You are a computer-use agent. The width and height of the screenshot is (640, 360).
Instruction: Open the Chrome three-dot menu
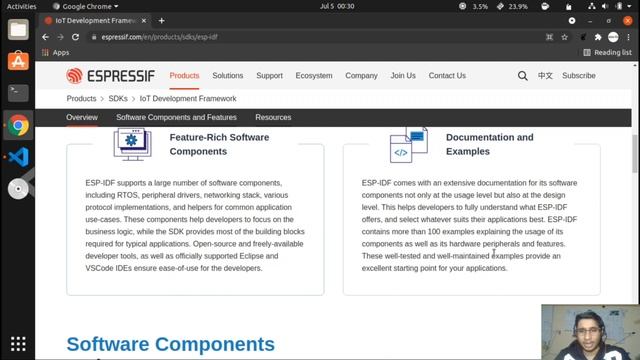pos(629,37)
